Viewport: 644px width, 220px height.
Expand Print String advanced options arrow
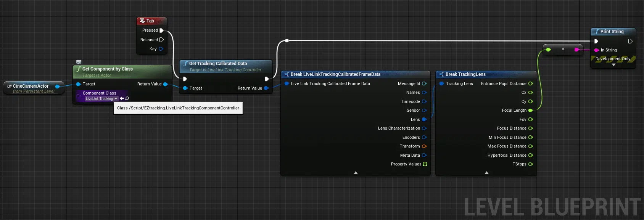613,65
